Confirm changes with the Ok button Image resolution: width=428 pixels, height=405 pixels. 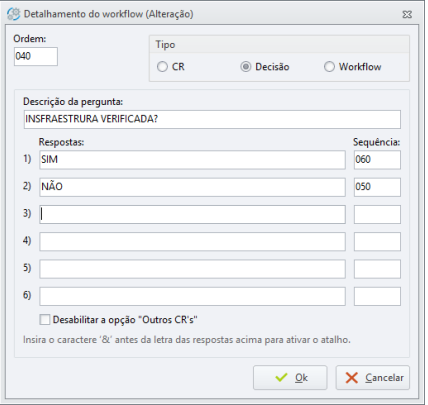pos(290,378)
